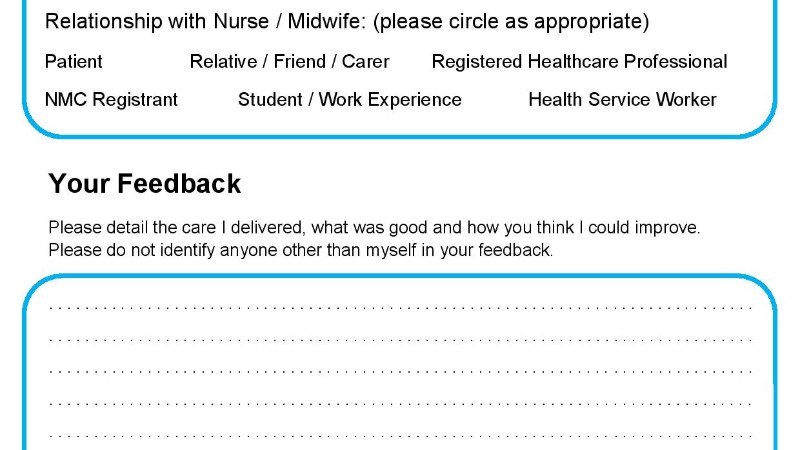The height and width of the screenshot is (450, 800).
Task: Click the word Student in relationship options
Action: coord(270,99)
